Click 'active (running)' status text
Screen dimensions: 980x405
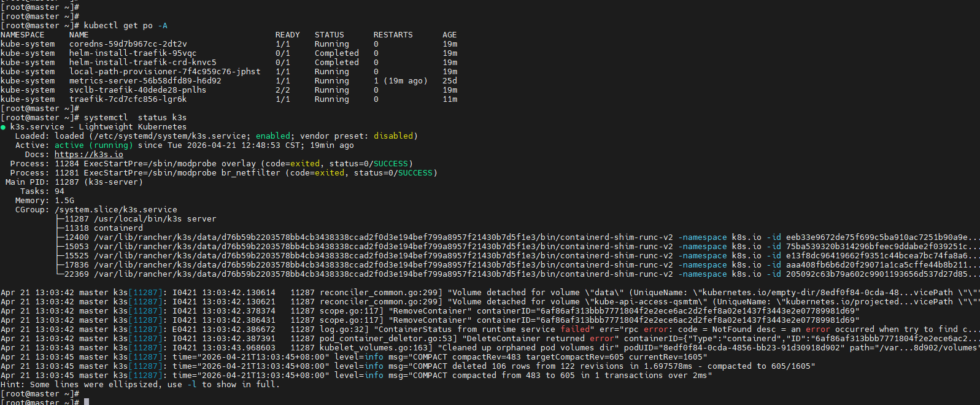tap(94, 145)
